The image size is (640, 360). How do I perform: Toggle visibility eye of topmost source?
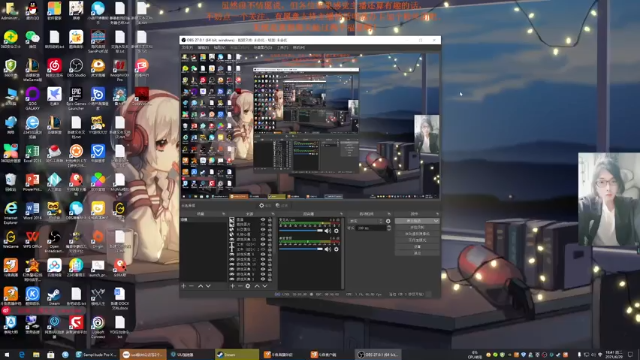[x=263, y=220]
